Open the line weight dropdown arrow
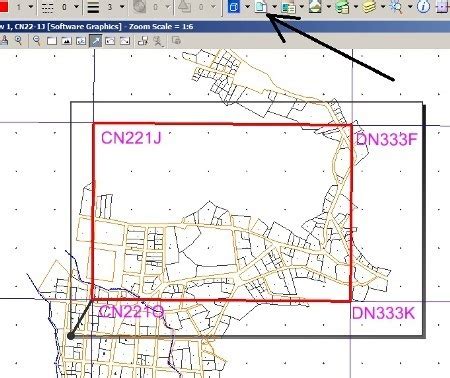The height and width of the screenshot is (378, 450). [122, 6]
